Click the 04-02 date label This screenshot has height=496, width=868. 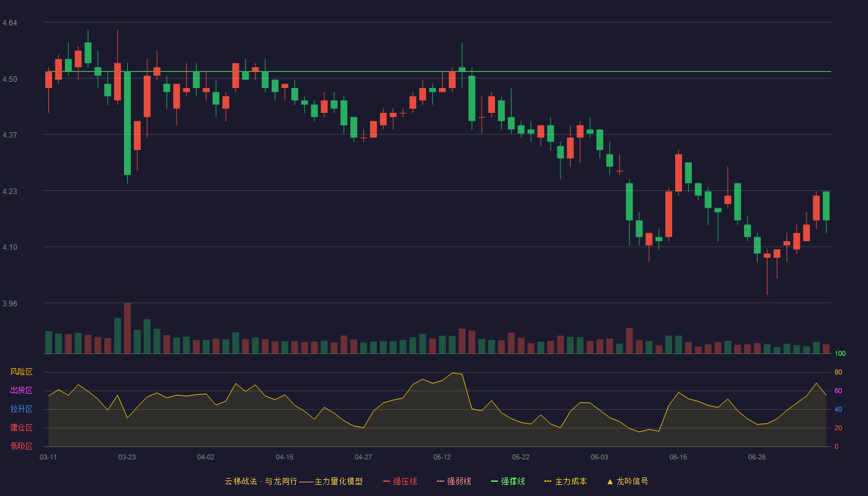[206, 457]
